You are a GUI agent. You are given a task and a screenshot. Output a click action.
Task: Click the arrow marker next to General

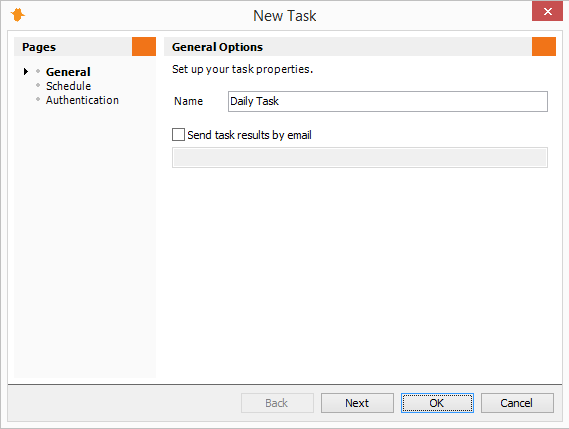26,72
